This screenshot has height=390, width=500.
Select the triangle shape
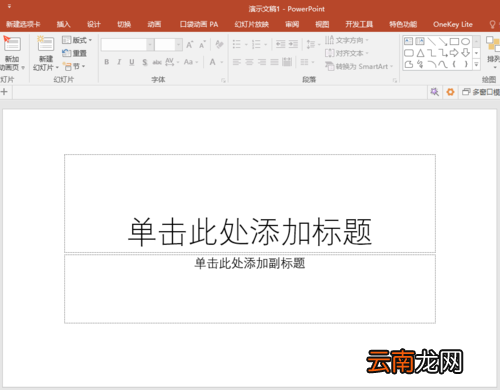pos(420,53)
